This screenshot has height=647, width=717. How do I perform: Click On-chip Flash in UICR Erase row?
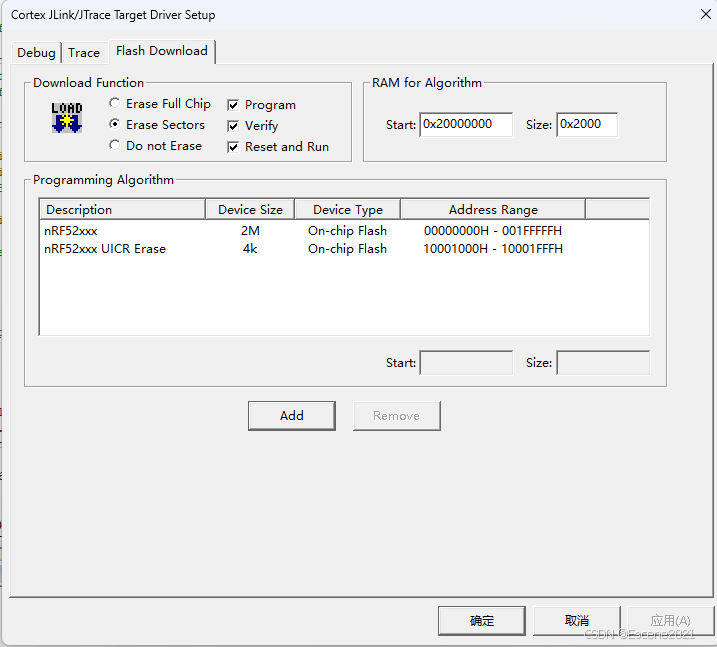coord(348,249)
